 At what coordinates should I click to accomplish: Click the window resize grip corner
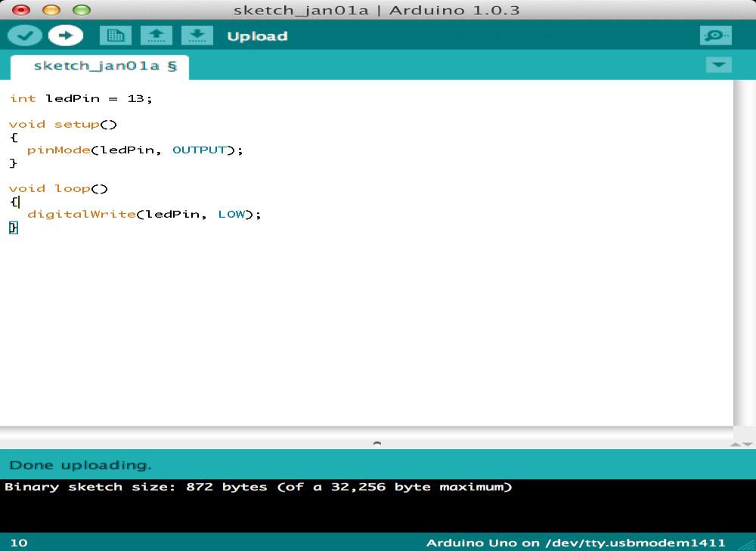[746, 543]
